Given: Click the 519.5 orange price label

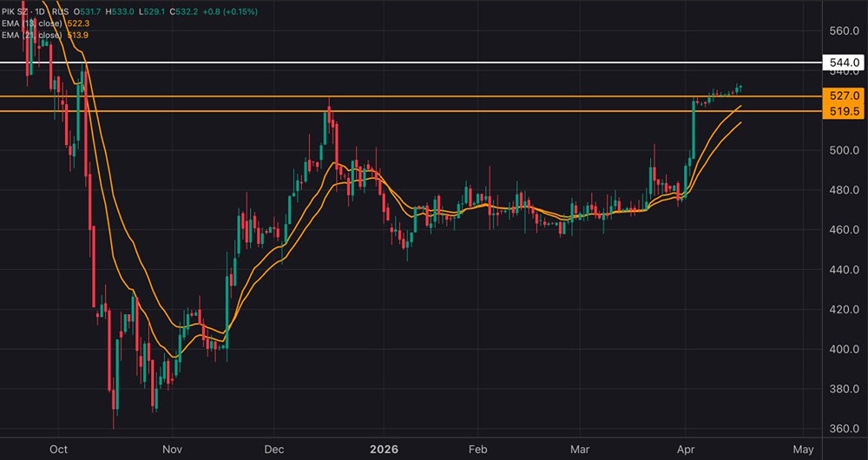Looking at the screenshot, I should tap(845, 111).
